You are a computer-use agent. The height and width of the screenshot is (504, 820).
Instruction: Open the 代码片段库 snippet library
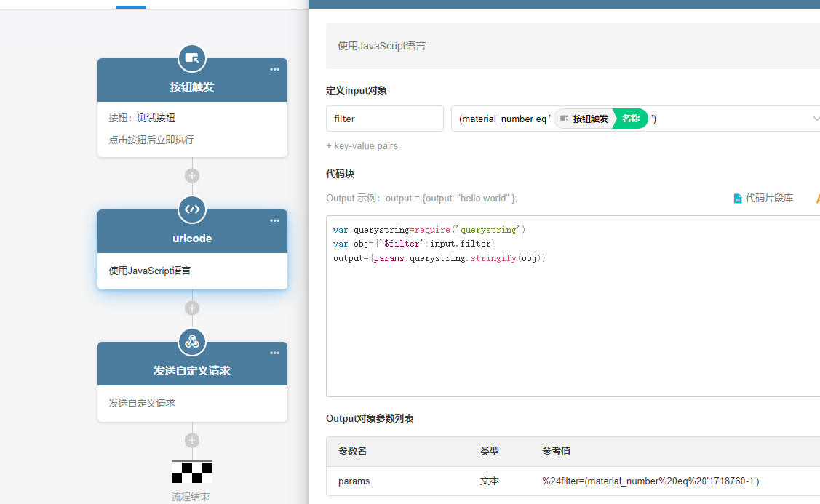[763, 198]
